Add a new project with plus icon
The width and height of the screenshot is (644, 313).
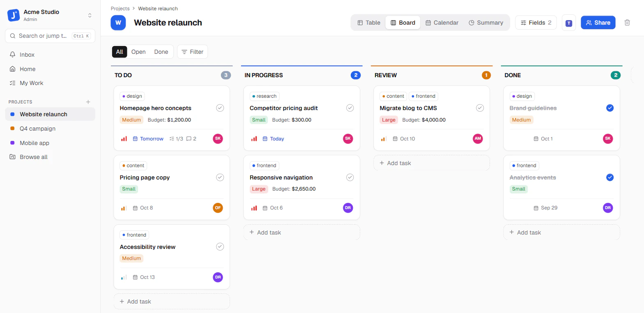[x=88, y=102]
